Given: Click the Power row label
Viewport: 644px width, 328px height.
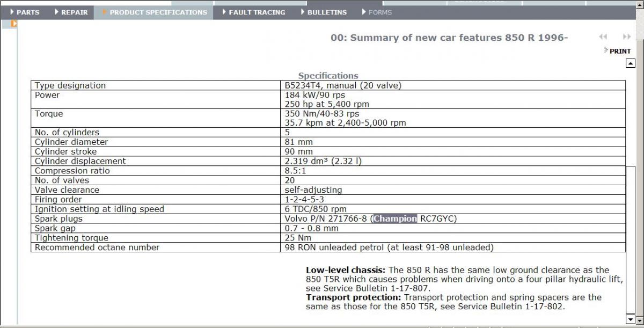Looking at the screenshot, I should pyautogui.click(x=47, y=95).
